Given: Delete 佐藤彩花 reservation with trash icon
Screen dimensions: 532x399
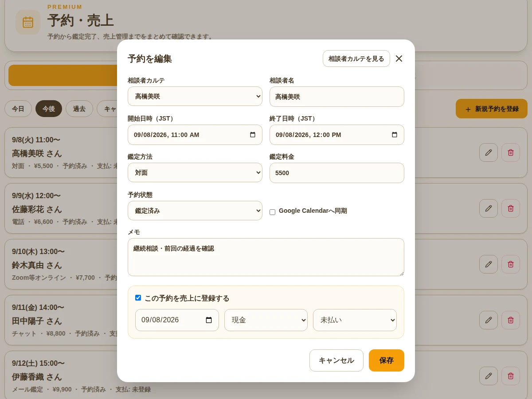Looking at the screenshot, I should coord(511,208).
